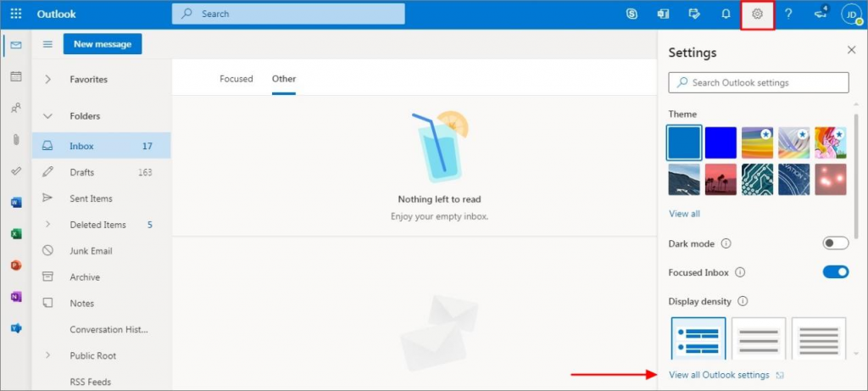The height and width of the screenshot is (391, 868).
Task: Switch to the Focused tab
Action: click(x=236, y=79)
